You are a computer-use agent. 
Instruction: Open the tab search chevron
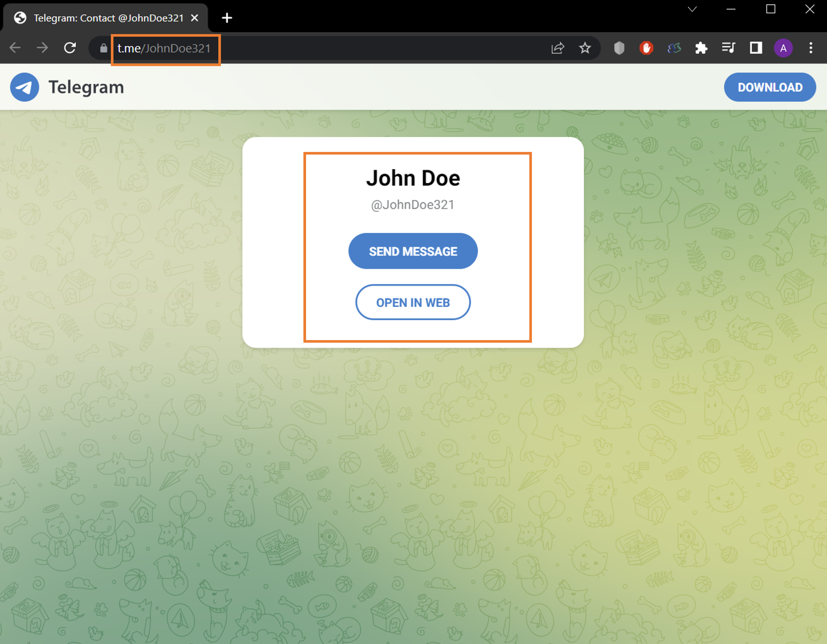pos(692,9)
